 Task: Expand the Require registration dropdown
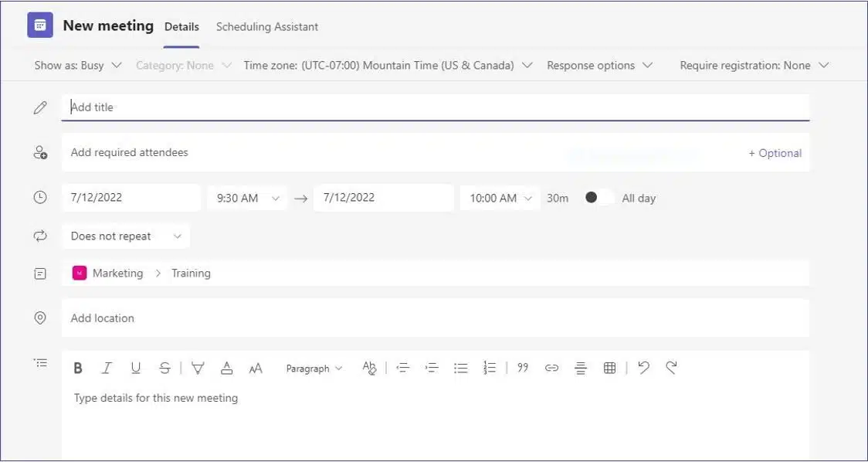click(754, 66)
